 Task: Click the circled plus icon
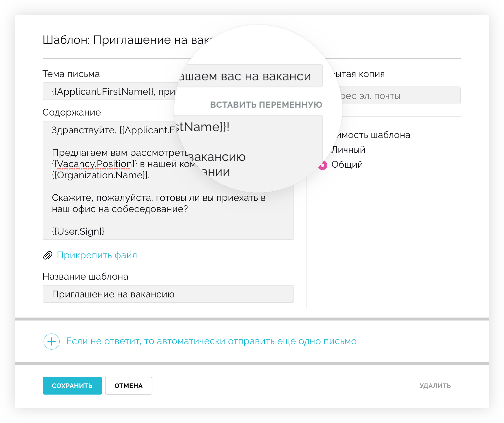point(52,342)
